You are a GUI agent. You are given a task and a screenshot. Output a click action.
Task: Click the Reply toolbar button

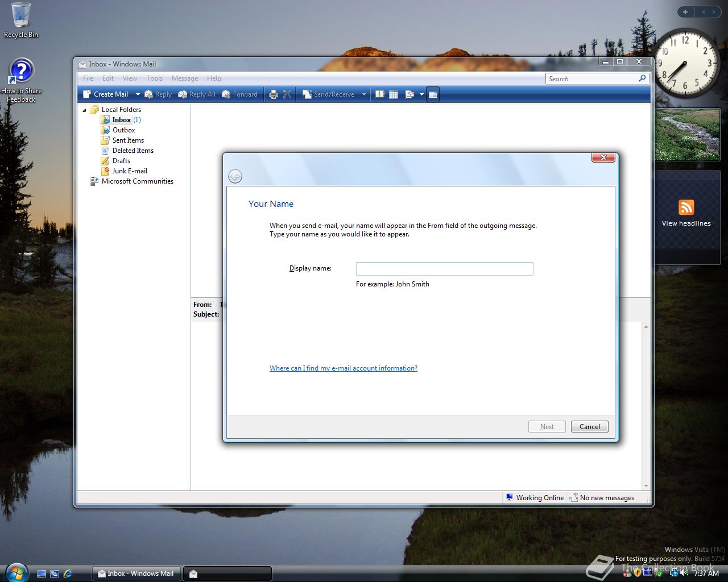pyautogui.click(x=158, y=94)
